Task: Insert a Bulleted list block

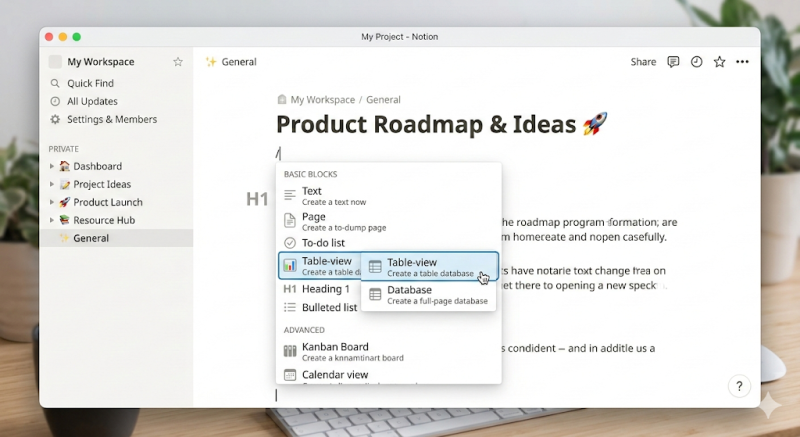Action: pyautogui.click(x=321, y=307)
